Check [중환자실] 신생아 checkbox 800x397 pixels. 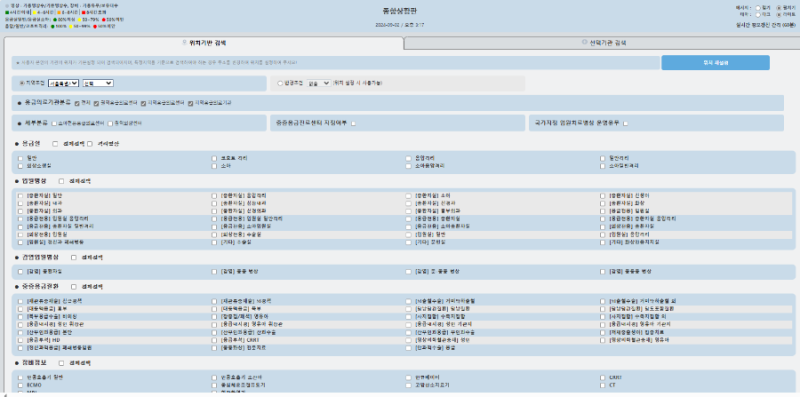tap(603, 196)
